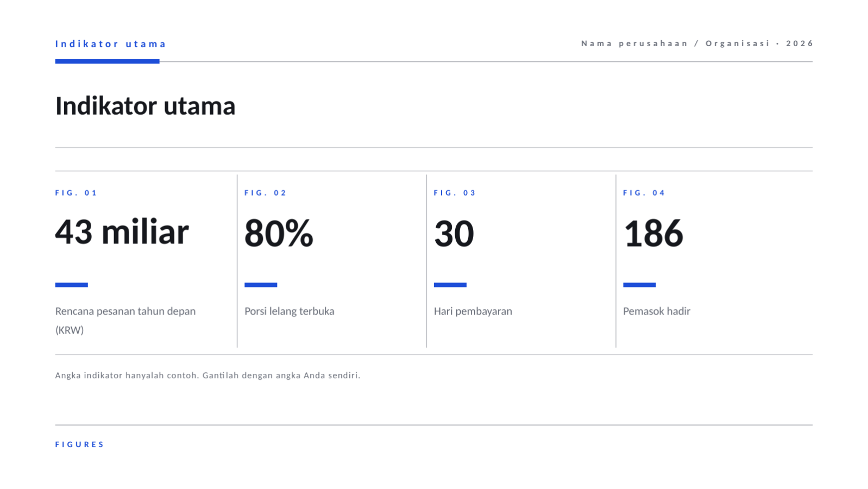Click the "Porsi lelang terbuka" caption

tap(290, 311)
